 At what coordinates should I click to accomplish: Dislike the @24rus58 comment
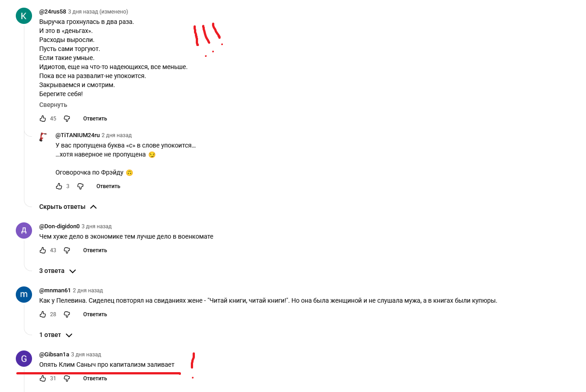67,119
